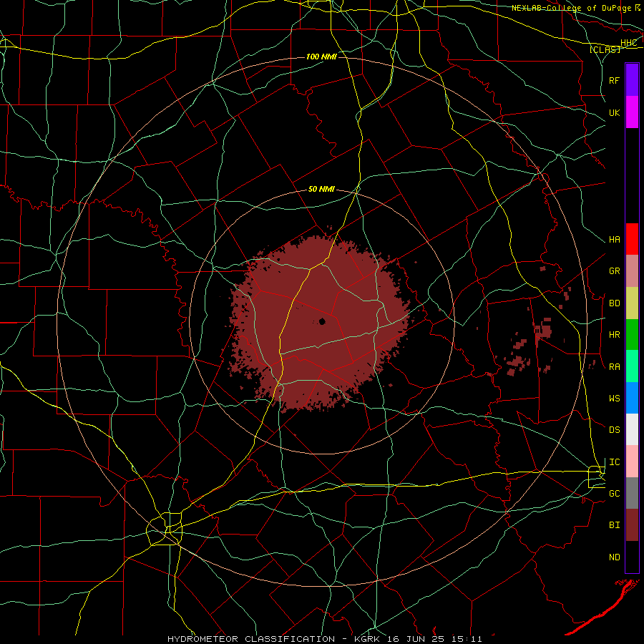Click the RA legend label
The width and height of the screenshot is (644, 644).
(x=614, y=367)
